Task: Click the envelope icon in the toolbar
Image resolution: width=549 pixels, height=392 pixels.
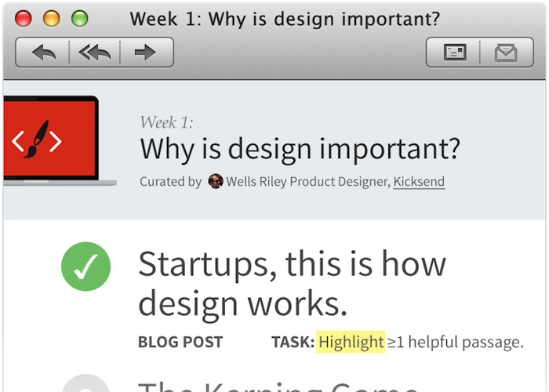Action: pyautogui.click(x=506, y=53)
